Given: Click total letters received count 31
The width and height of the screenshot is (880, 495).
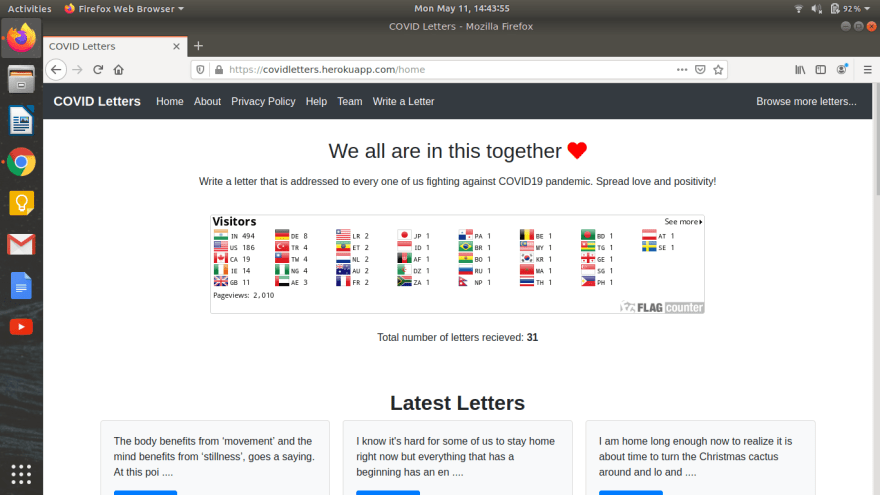Looking at the screenshot, I should pyautogui.click(x=532, y=337).
